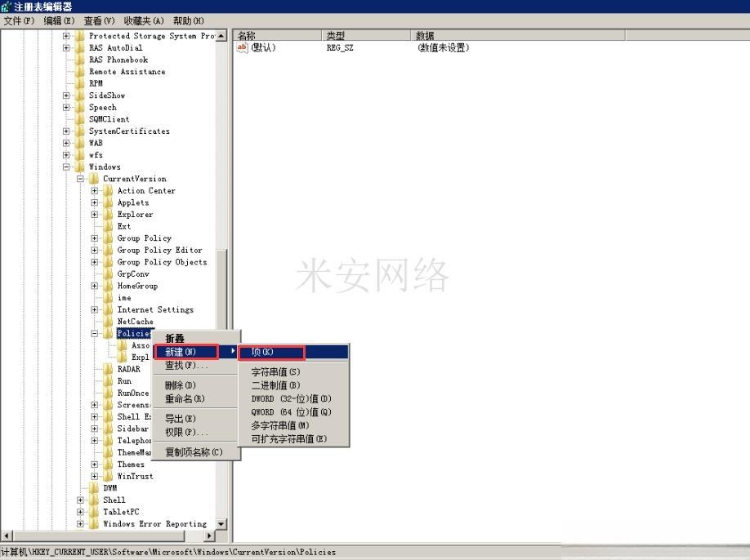Expand the Protected Storage System Provider node
750x560 pixels.
pyautogui.click(x=66, y=36)
